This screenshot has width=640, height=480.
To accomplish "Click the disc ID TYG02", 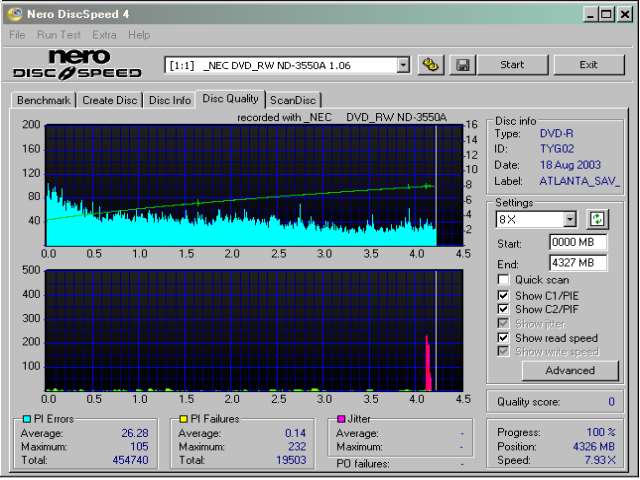I will pos(557,149).
